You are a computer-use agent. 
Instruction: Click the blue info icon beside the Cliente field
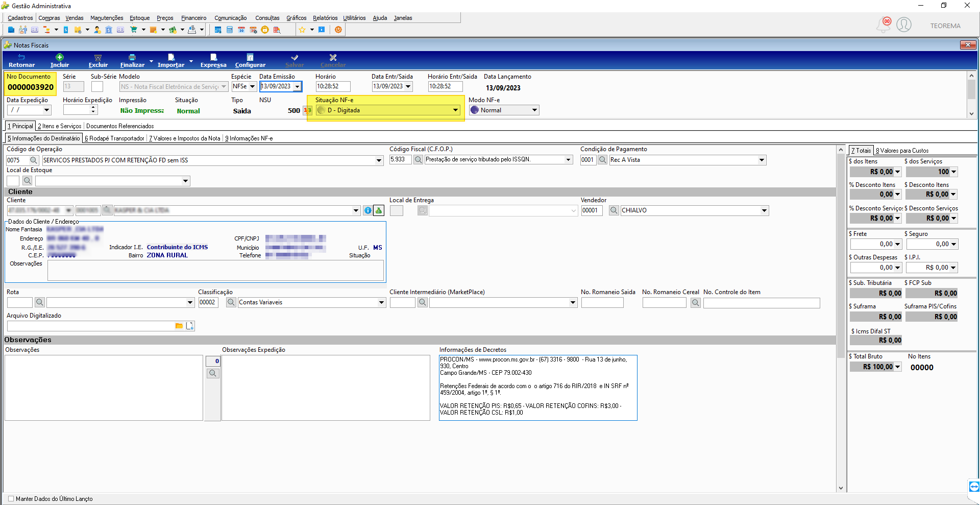click(367, 210)
